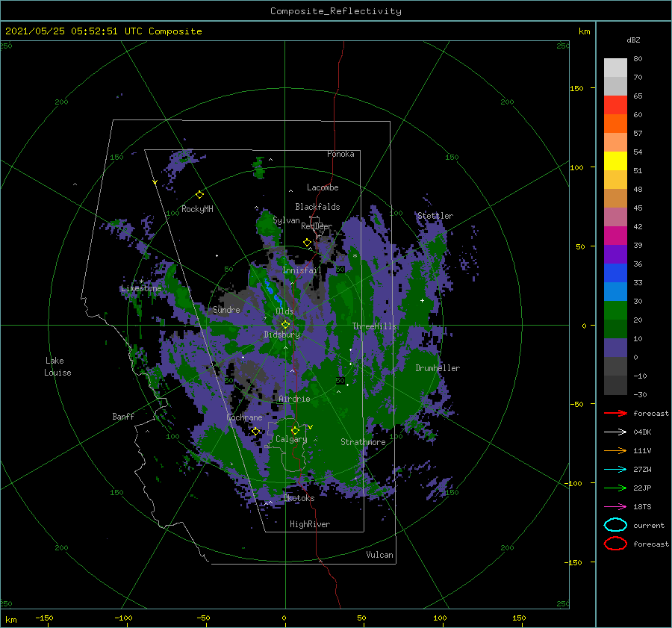Viewport: 672px width, 628px height.
Task: Click the Calgary city label
Action: [291, 439]
